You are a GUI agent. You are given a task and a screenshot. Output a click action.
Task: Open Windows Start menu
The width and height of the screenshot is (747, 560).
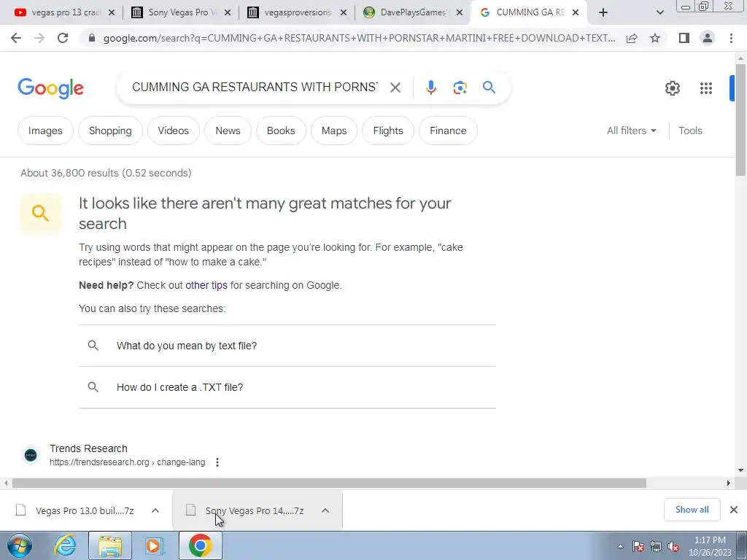coord(20,545)
